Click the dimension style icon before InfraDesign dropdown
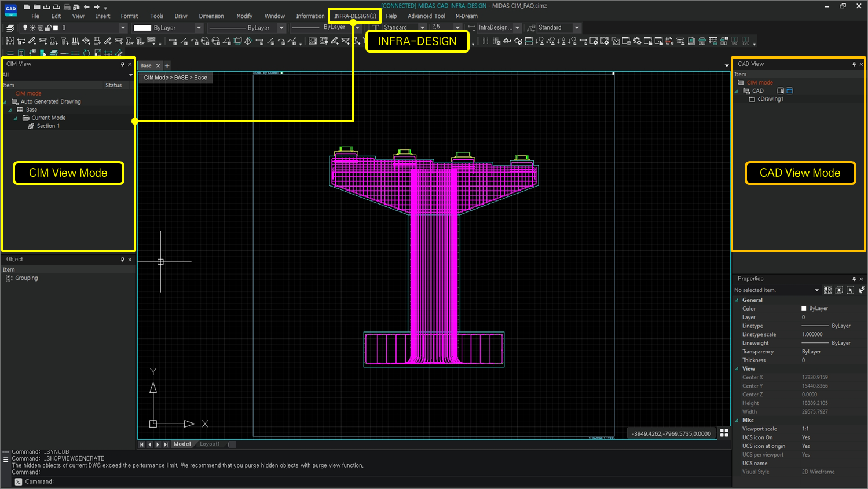Screen dimensions: 868x489 pos(471,28)
